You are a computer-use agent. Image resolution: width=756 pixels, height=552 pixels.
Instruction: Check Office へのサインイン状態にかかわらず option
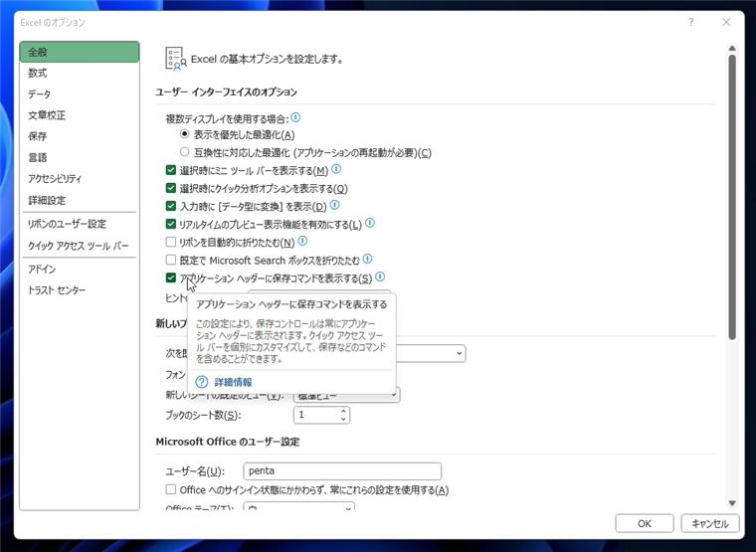coord(171,489)
